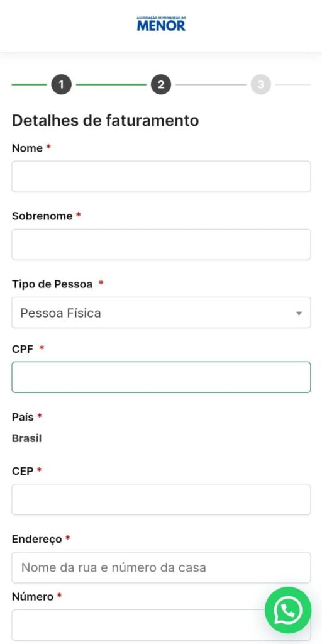Click the Endereço label
This screenshot has height=644, width=322.
click(36, 539)
